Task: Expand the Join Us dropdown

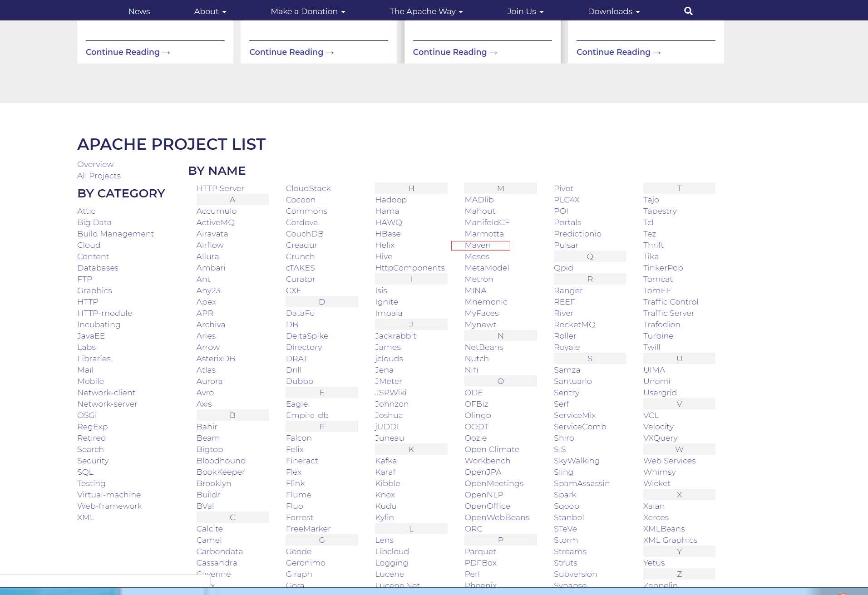Action: (525, 11)
